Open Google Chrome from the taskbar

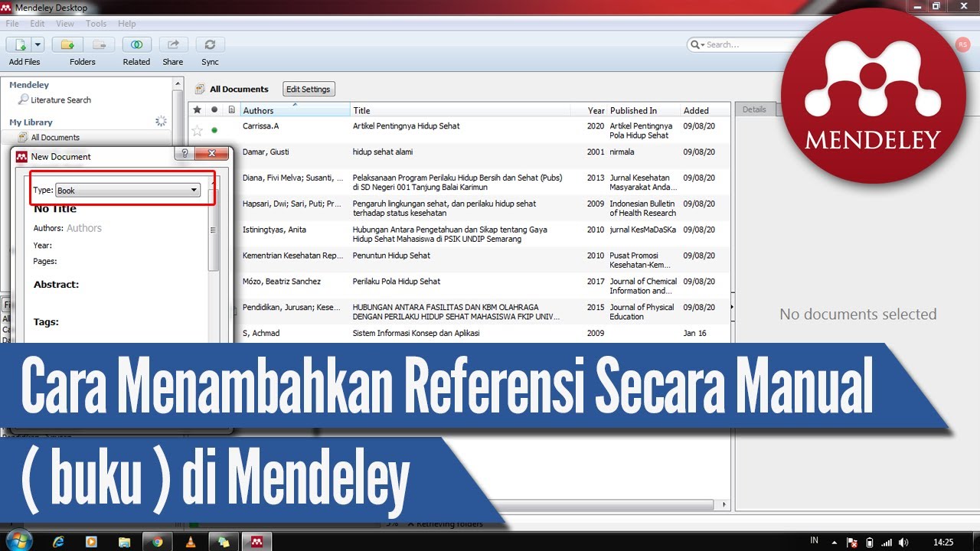[x=157, y=542]
